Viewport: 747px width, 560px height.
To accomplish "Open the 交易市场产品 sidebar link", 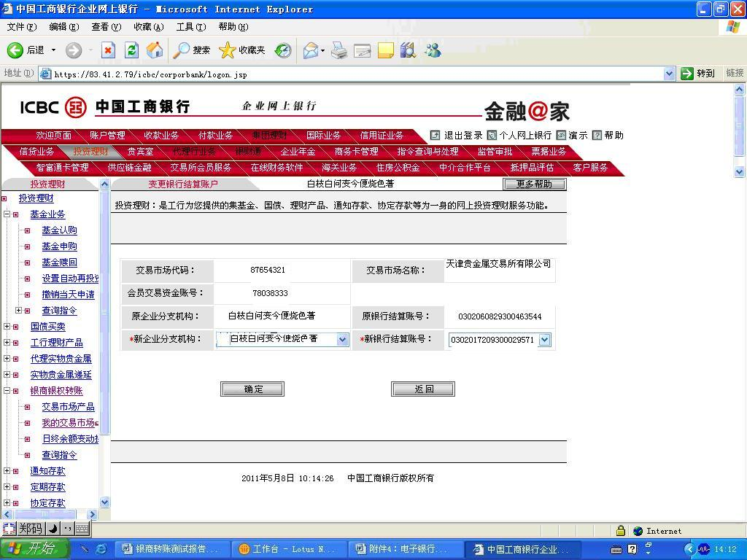I will click(x=68, y=407).
